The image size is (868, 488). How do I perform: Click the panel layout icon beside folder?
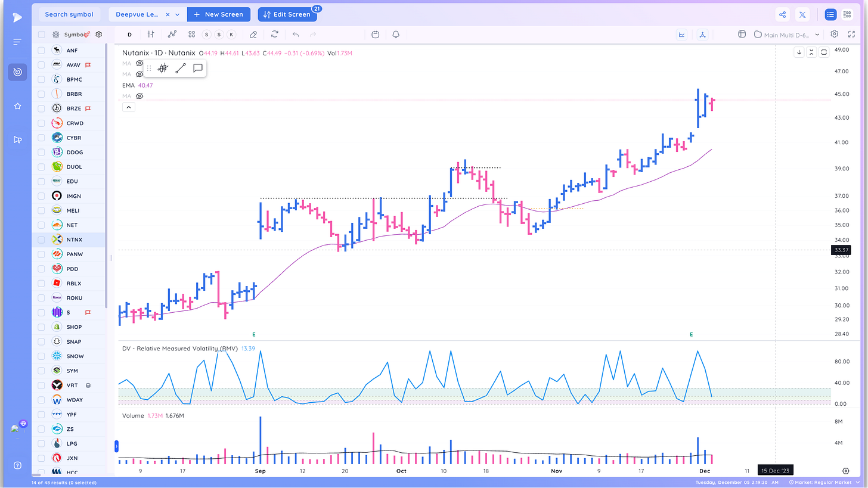[742, 35]
